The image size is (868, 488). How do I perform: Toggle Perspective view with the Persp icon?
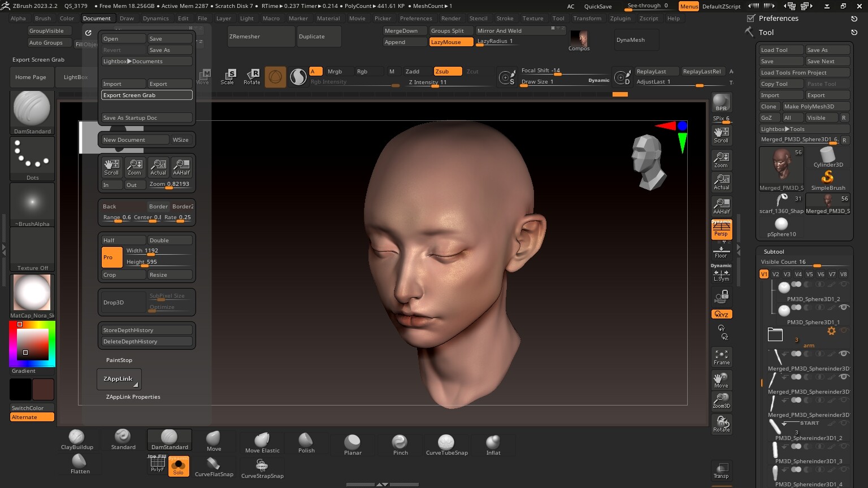point(721,229)
